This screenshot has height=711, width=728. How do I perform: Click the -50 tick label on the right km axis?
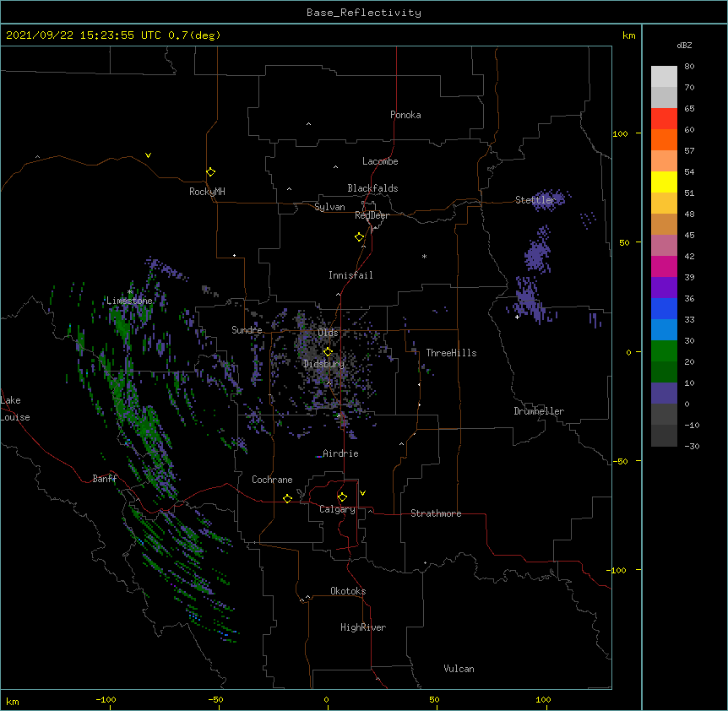pos(620,461)
